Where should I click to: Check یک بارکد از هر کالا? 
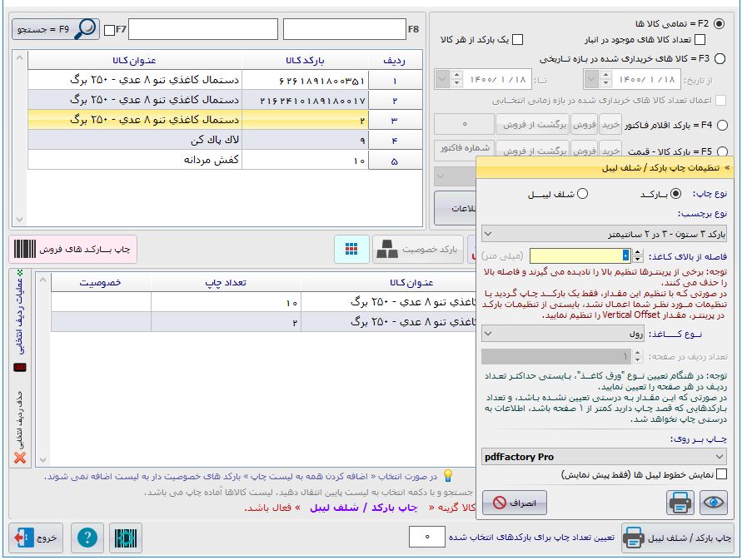tap(517, 40)
